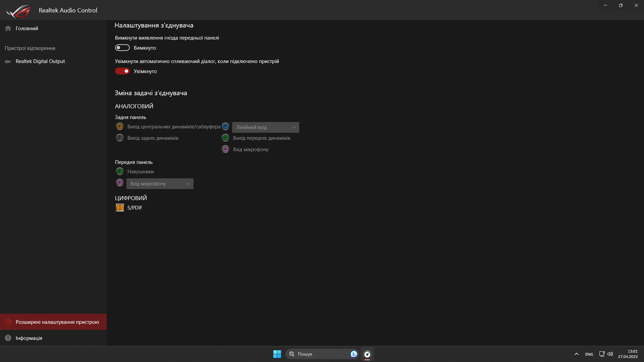This screenshot has width=644, height=362.
Task: Click the Realtek Digital Output device icon
Action: (x=8, y=61)
